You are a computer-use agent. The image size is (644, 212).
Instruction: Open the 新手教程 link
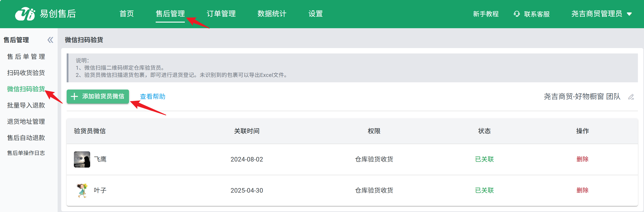click(486, 14)
